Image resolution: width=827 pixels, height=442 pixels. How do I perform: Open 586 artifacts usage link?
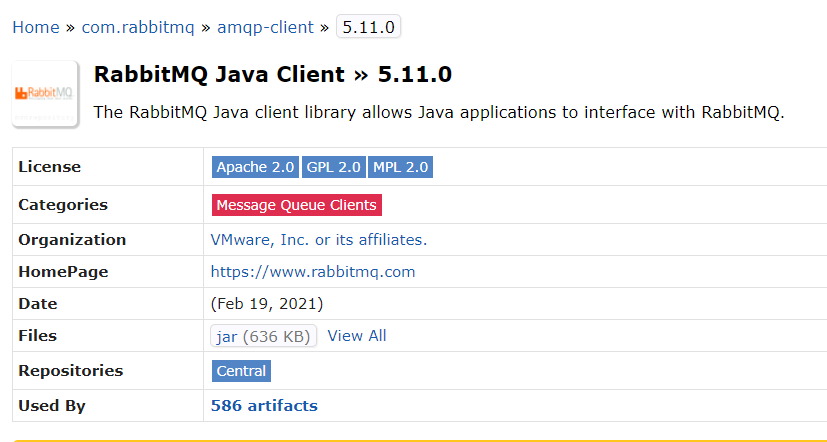click(264, 406)
